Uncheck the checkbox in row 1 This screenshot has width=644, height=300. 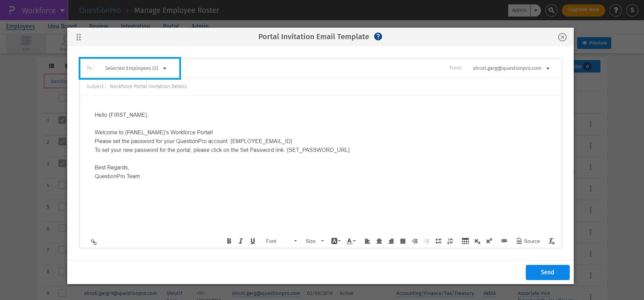(62, 120)
